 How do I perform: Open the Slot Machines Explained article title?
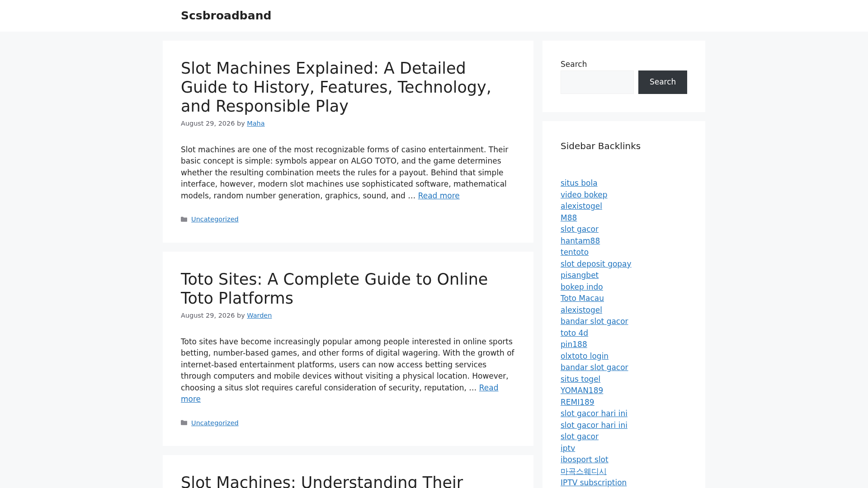pos(336,87)
